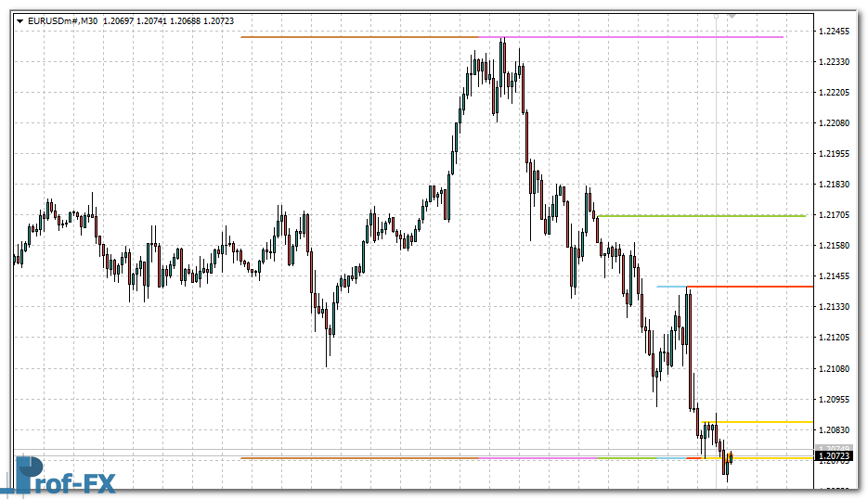Click the 1.21080 price scale label
This screenshot has width=868, height=499.
[x=836, y=369]
